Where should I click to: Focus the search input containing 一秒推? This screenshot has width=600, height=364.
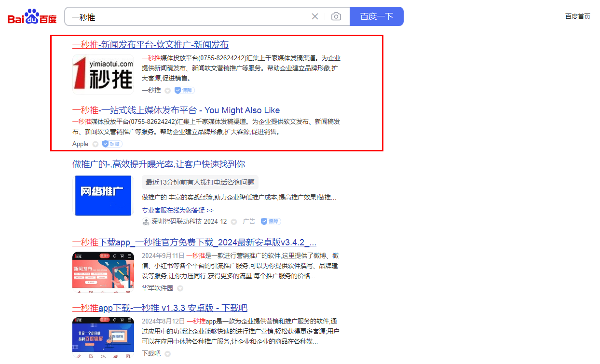(188, 16)
